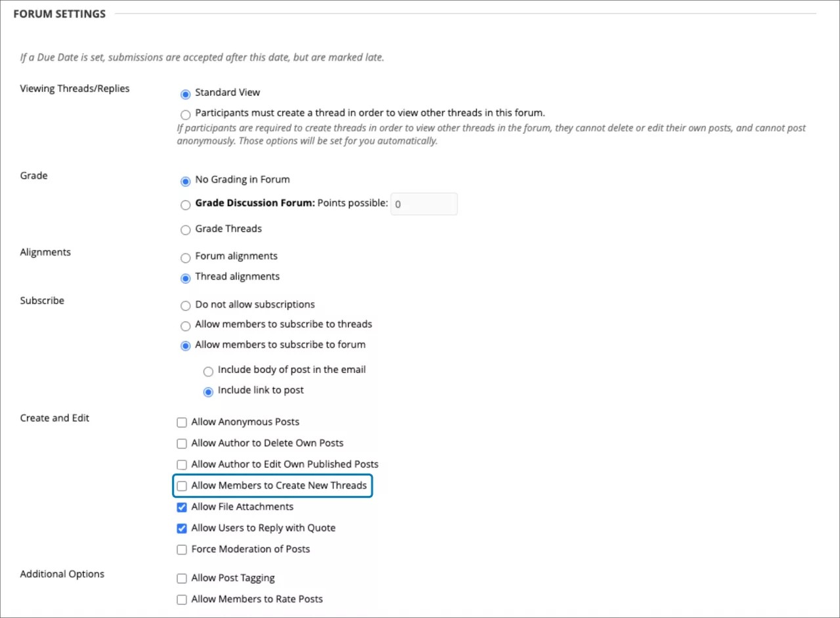Select Forum alignments
Screen dimensions: 840x618
click(185, 257)
